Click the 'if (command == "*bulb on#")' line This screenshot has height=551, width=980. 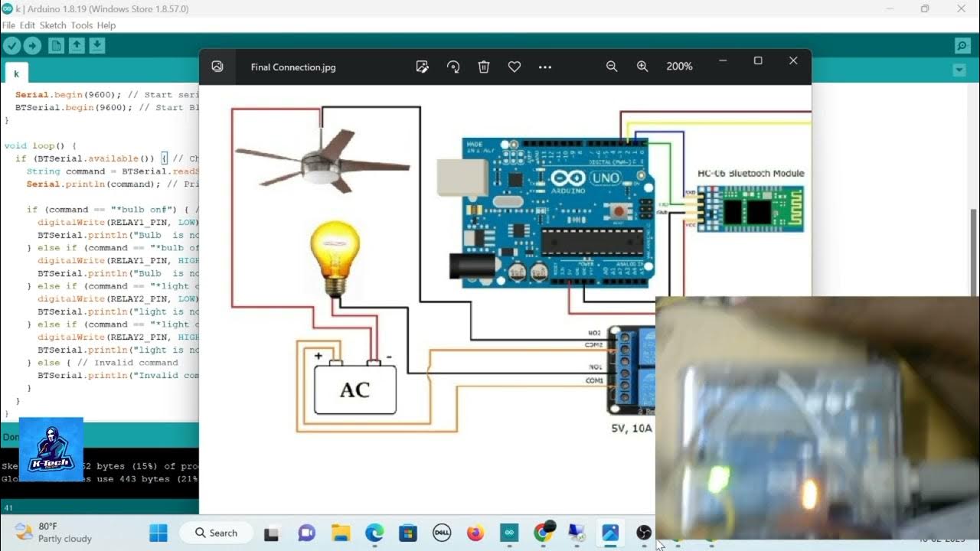click(113, 210)
